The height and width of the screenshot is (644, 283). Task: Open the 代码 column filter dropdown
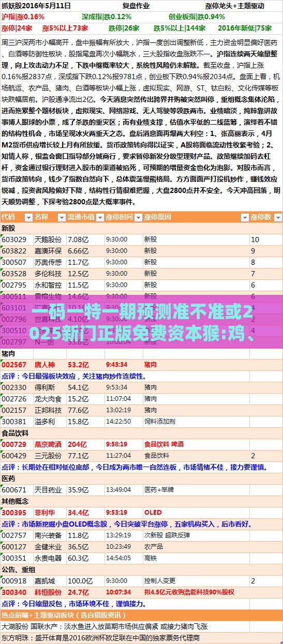28,217
